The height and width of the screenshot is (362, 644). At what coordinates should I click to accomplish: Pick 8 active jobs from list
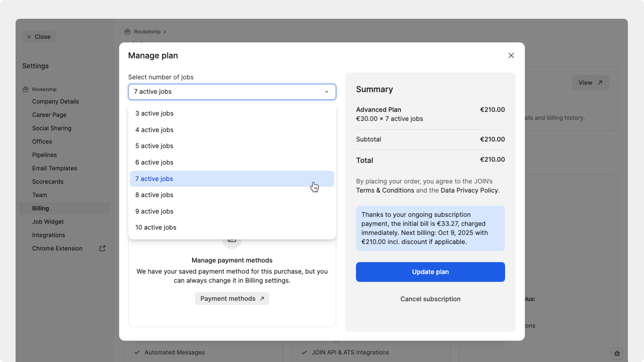[154, 195]
